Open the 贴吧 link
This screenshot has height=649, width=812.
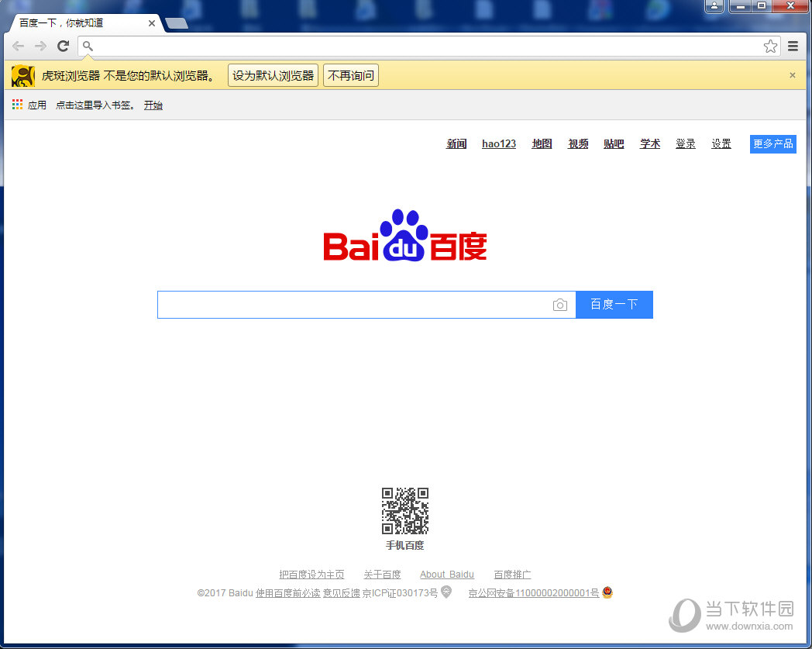pyautogui.click(x=614, y=143)
